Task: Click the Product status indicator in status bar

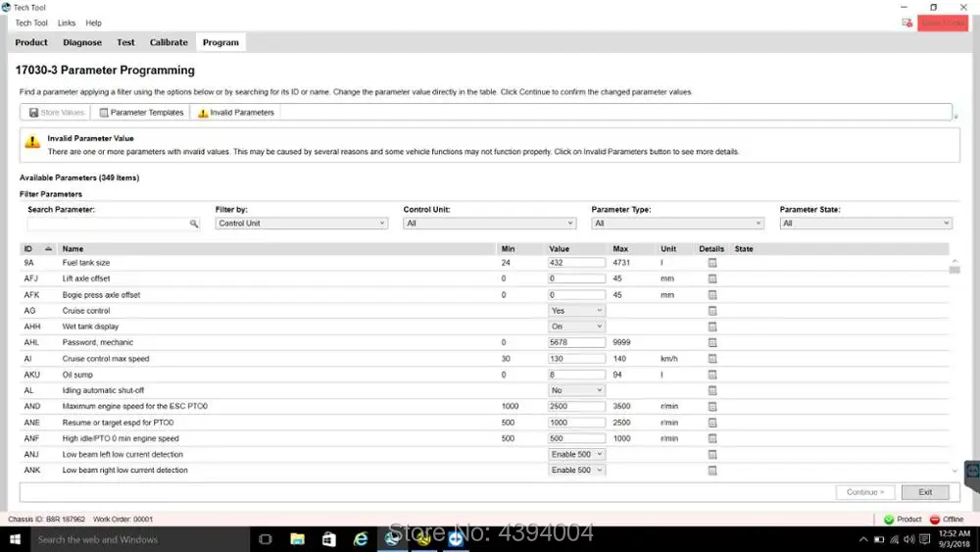Action: tap(903, 520)
